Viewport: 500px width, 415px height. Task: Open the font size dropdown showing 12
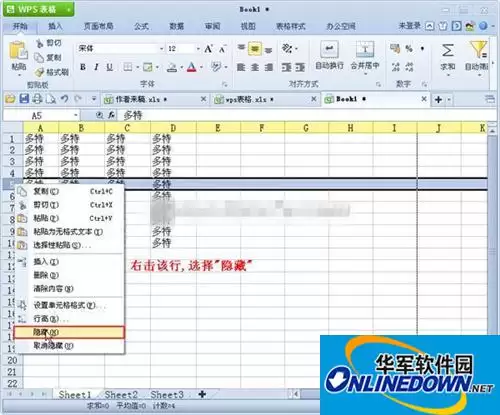[x=198, y=49]
